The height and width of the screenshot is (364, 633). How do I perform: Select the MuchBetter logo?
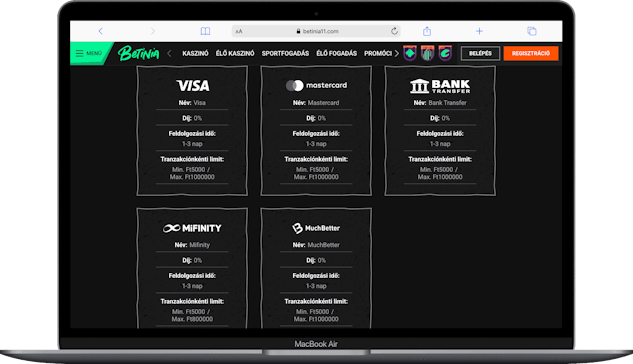point(316,228)
